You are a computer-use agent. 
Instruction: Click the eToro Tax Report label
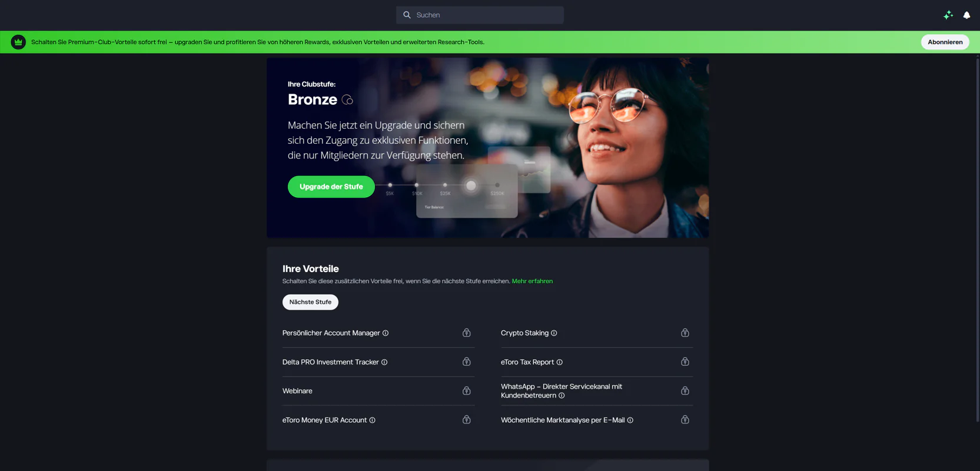tap(527, 362)
